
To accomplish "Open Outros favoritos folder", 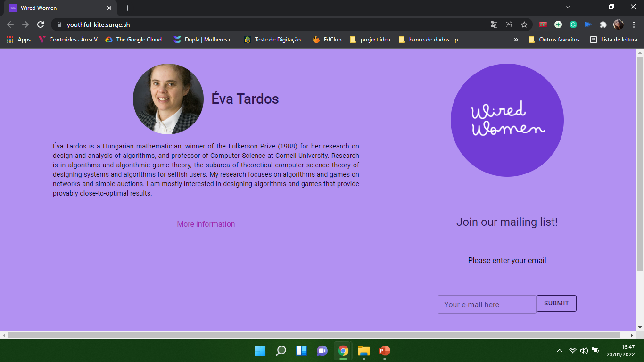I will pyautogui.click(x=554, y=40).
